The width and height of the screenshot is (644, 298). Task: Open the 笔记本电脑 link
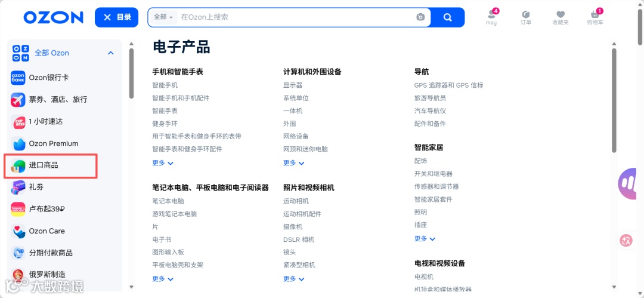168,201
